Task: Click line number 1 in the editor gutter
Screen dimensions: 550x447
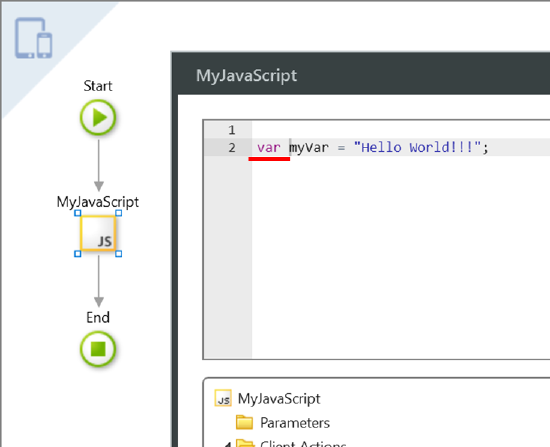Action: pos(232,130)
